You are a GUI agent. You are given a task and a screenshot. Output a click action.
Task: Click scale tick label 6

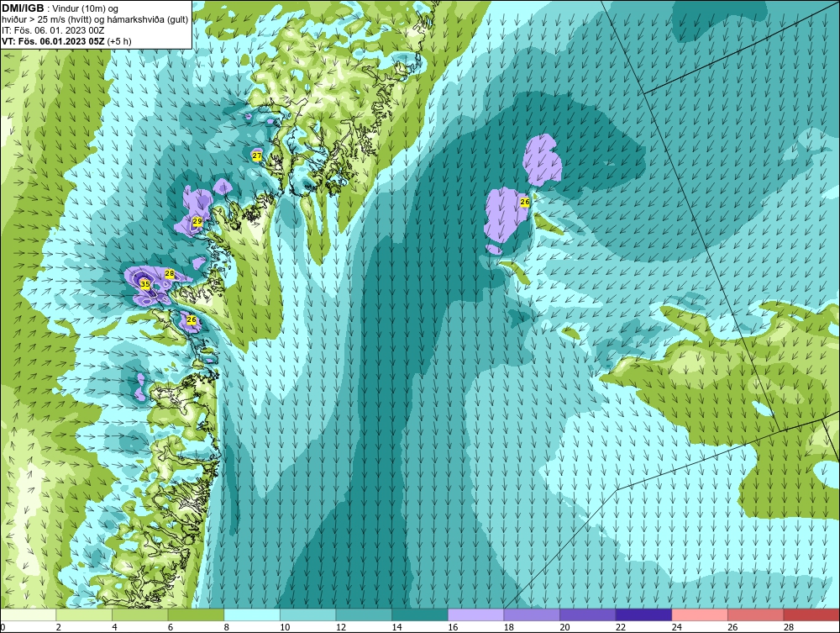[171, 627]
